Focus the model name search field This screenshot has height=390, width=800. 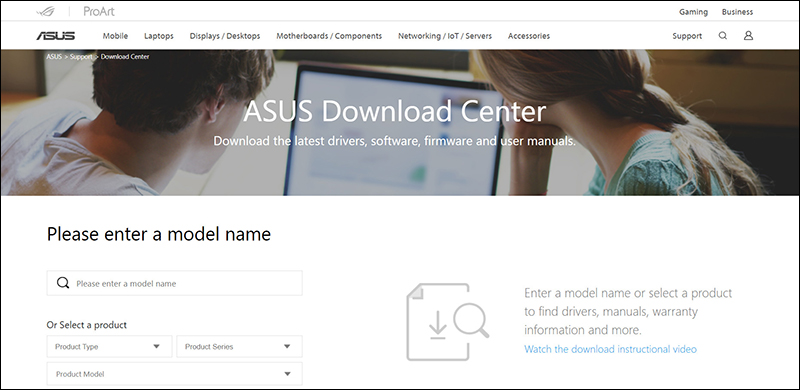(x=174, y=283)
